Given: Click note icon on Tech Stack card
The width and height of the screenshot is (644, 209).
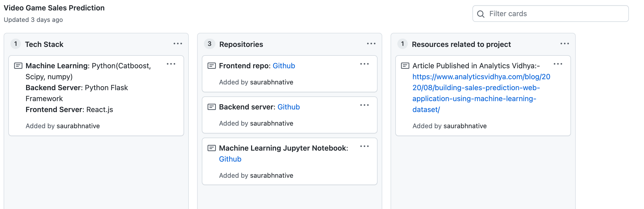Looking at the screenshot, I should pos(18,66).
